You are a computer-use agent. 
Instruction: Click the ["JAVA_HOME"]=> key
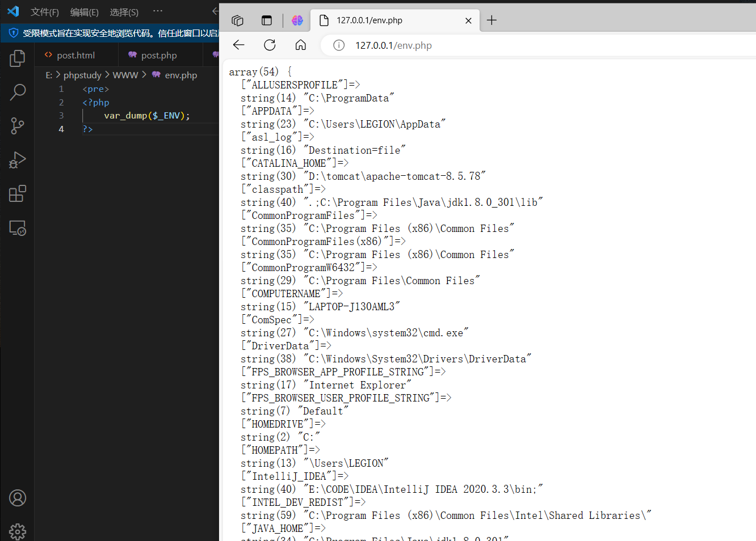coord(283,529)
